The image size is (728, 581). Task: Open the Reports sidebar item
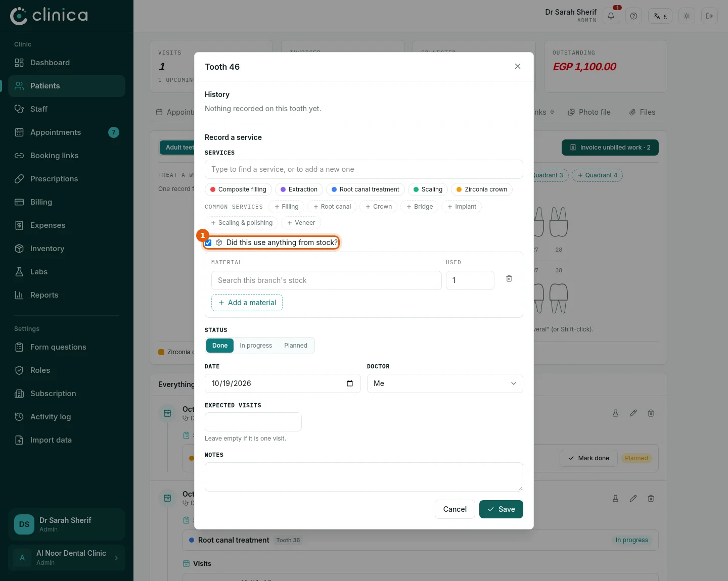tap(67, 295)
